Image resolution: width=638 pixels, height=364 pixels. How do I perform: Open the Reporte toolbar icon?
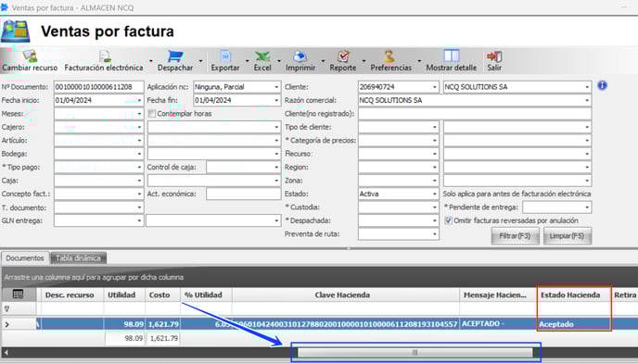(x=343, y=56)
